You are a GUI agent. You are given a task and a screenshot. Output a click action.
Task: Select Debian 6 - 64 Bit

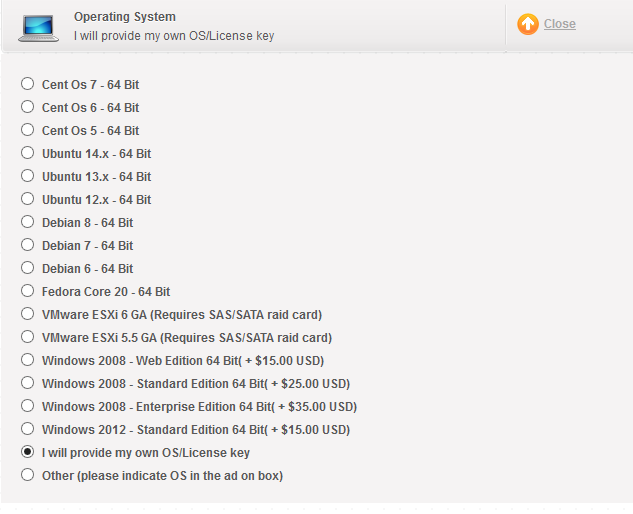(x=28, y=269)
